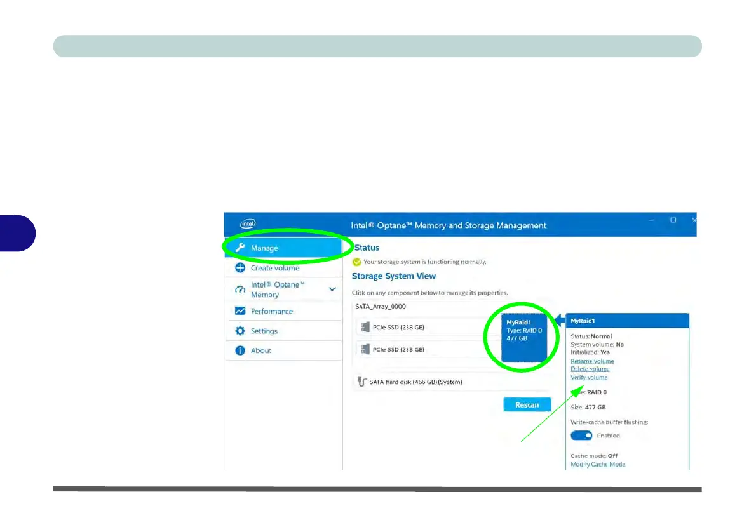Open the About page
This screenshot has height=532, width=756.
[283, 350]
